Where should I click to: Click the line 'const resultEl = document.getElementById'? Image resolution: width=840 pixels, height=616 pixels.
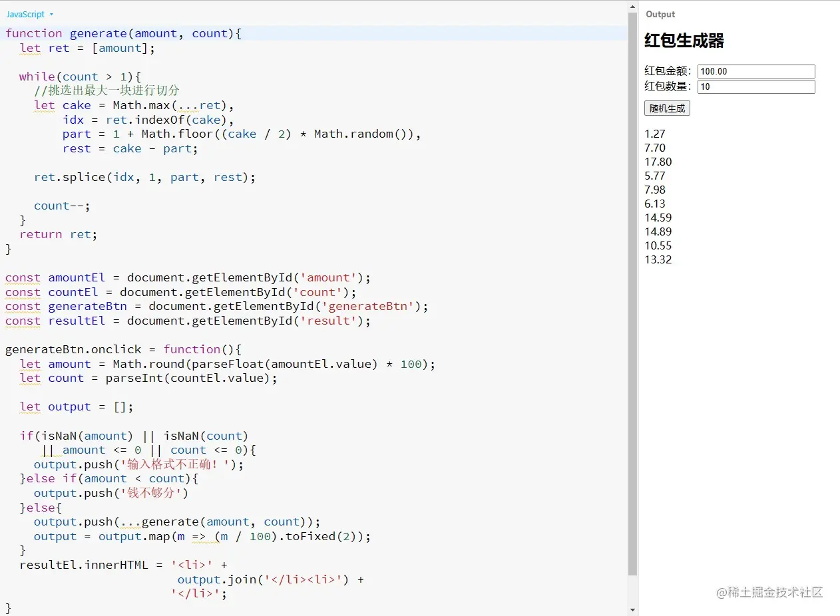tap(188, 321)
